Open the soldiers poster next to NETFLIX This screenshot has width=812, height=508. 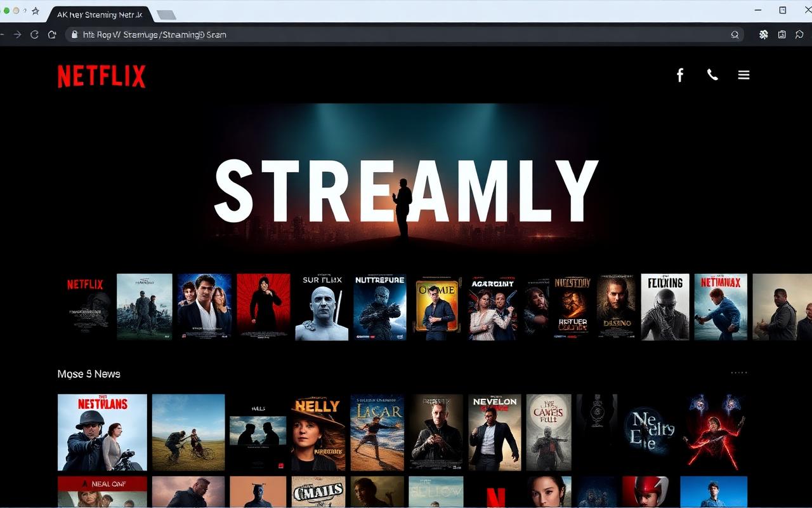pos(145,307)
